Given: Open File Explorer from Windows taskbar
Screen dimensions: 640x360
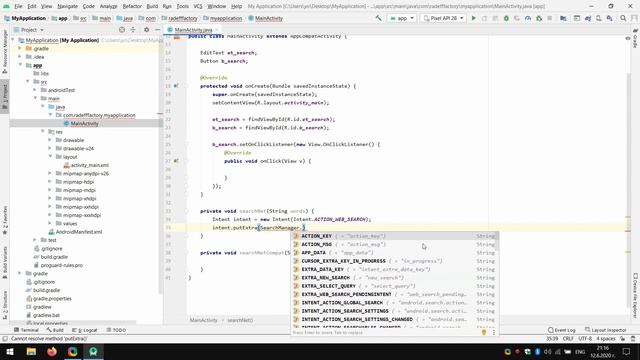Looking at the screenshot, I should [31, 351].
